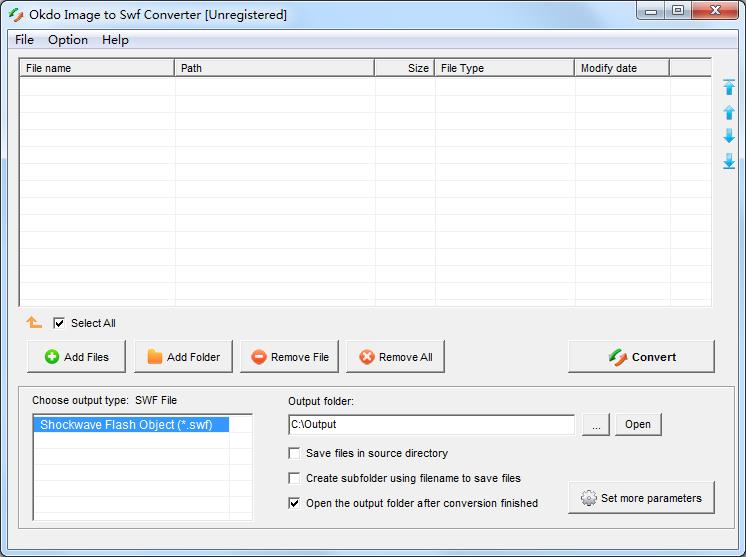Open the File menu
The image size is (746, 557).
tap(24, 40)
